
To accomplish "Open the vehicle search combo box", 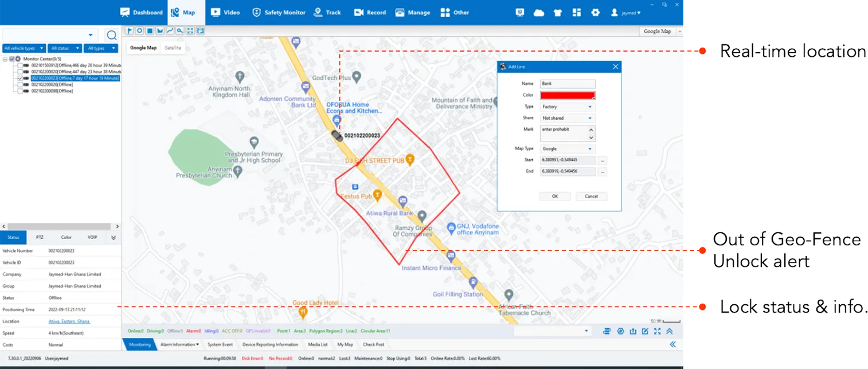I will tap(50, 36).
